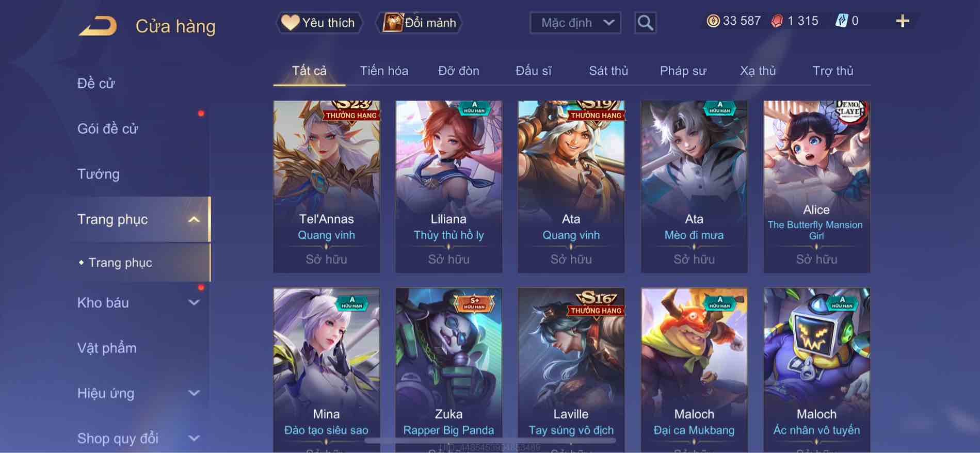Select Zuka Rapper Big Panda skin
This screenshot has height=453, width=980.
pyautogui.click(x=449, y=369)
